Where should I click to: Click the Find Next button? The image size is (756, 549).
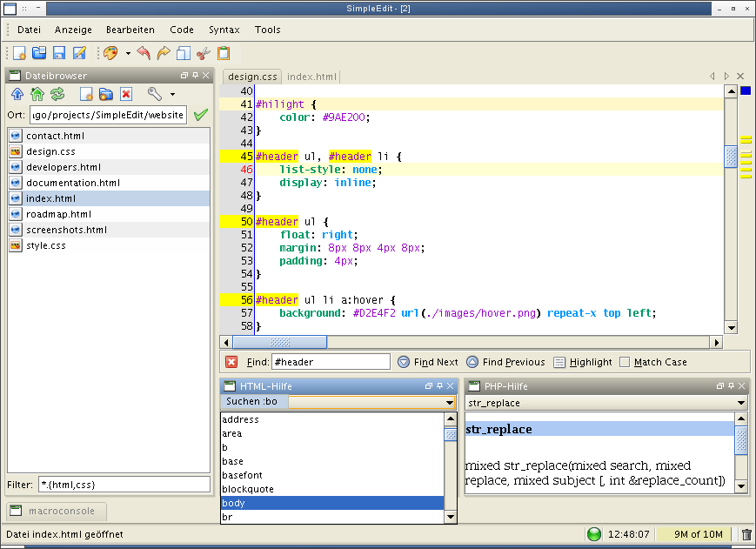[428, 362]
